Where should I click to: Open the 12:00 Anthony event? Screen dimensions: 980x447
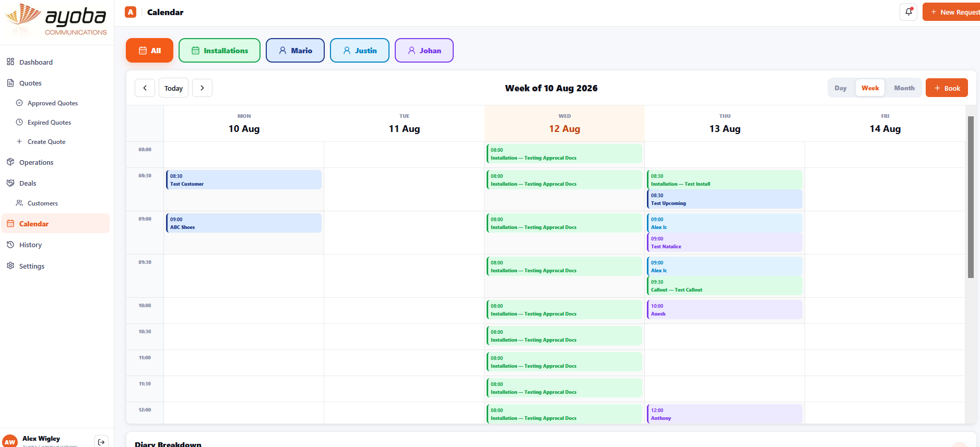coord(724,414)
